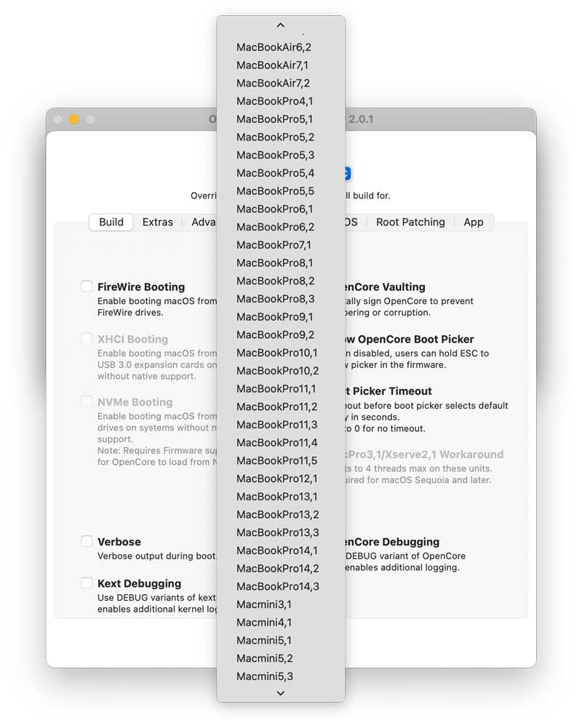Select the partially hidden Advanced tab
Viewport: 582px width, 728px height.
pyautogui.click(x=204, y=223)
